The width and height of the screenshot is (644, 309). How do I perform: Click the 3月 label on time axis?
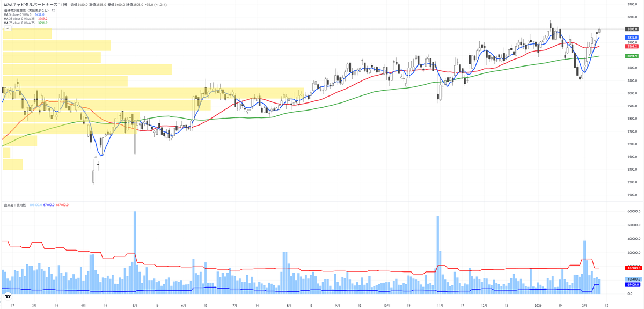(x=34, y=305)
